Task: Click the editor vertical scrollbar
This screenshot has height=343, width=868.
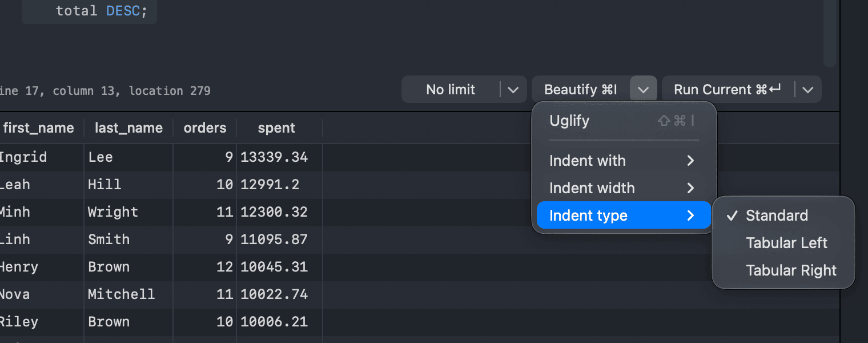Action: (830, 33)
